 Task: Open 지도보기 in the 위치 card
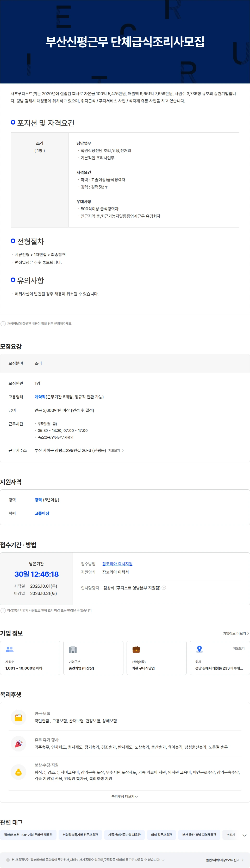point(239,648)
